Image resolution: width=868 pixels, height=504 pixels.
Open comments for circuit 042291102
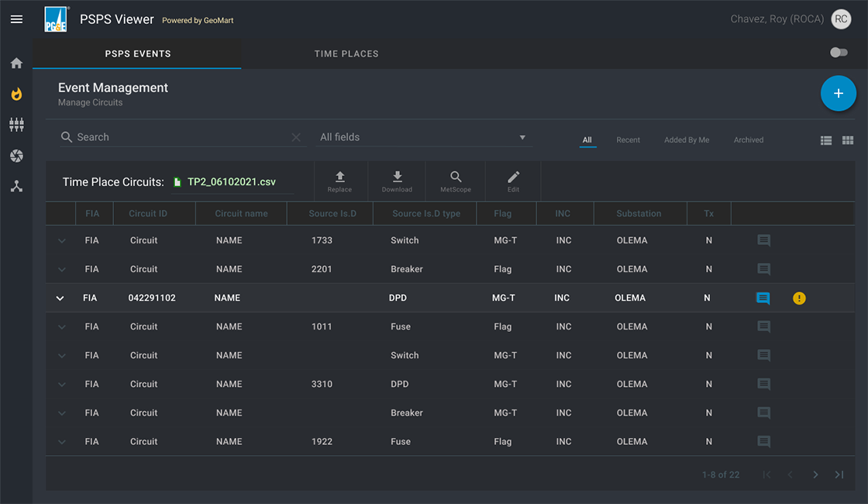763,298
